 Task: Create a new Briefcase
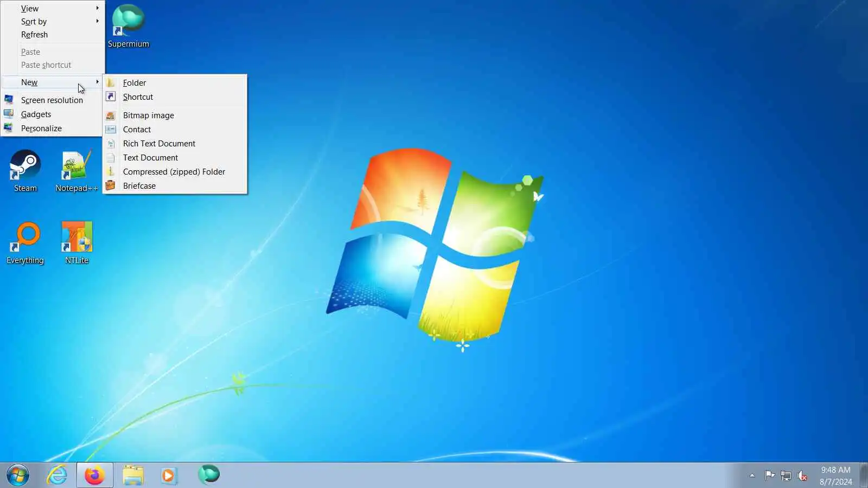175,185
